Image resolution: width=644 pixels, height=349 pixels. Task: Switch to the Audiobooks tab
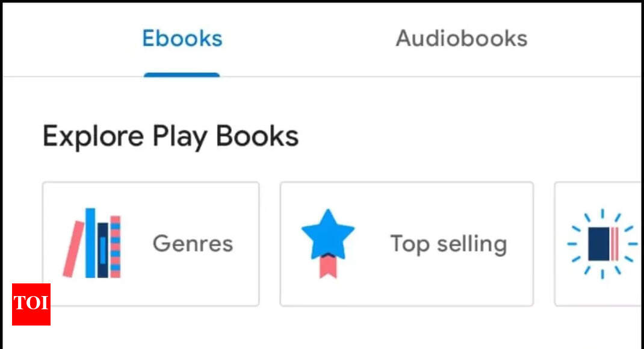pyautogui.click(x=461, y=39)
